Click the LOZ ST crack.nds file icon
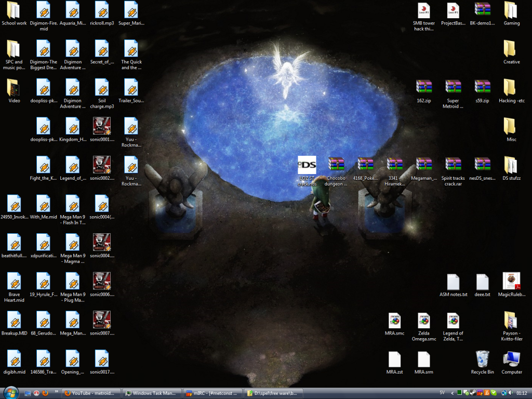The height and width of the screenshot is (399, 532). (307, 165)
